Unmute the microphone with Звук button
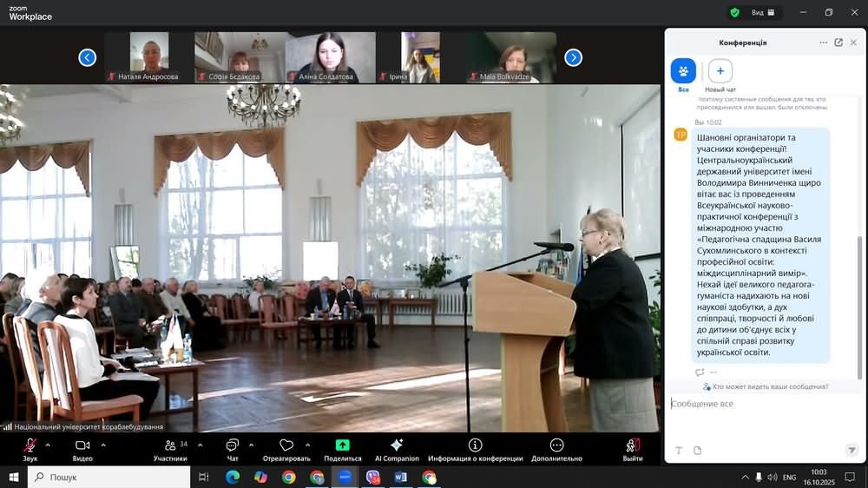The width and height of the screenshot is (868, 488). pos(30,447)
